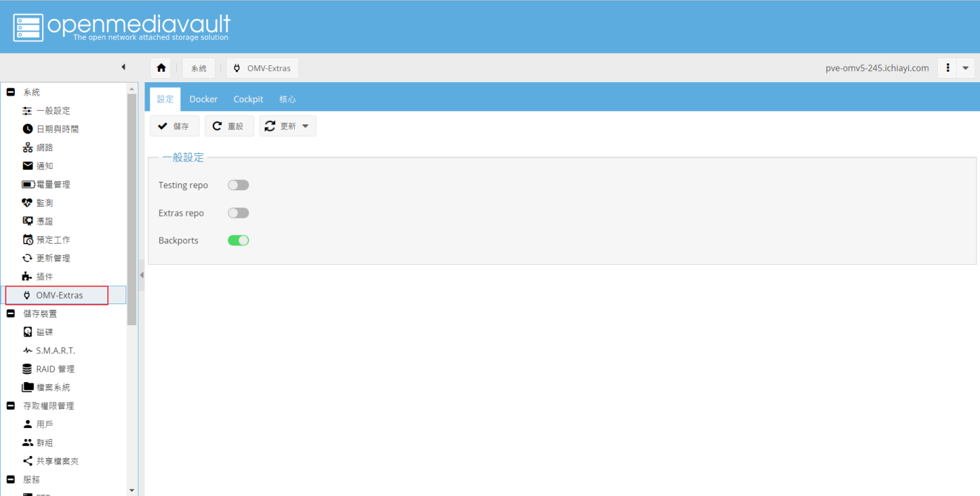Click sidebar scrollbar up arrow
This screenshot has width=980, height=496.
point(132,89)
